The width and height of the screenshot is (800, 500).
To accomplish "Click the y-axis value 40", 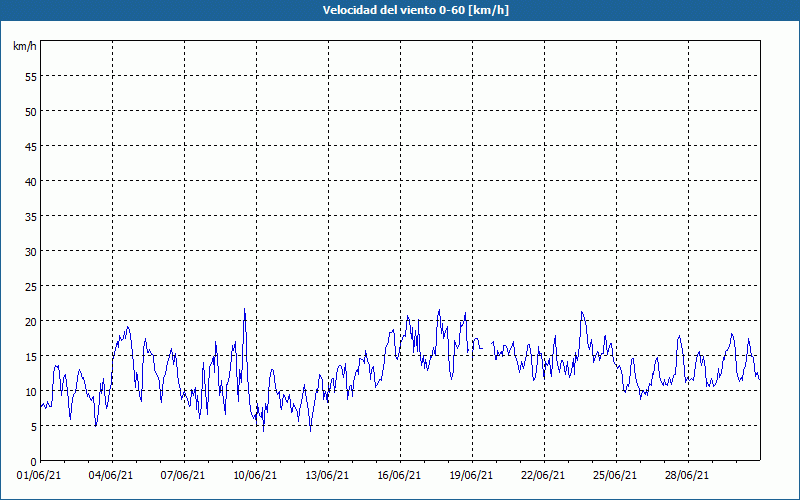I will [31, 182].
